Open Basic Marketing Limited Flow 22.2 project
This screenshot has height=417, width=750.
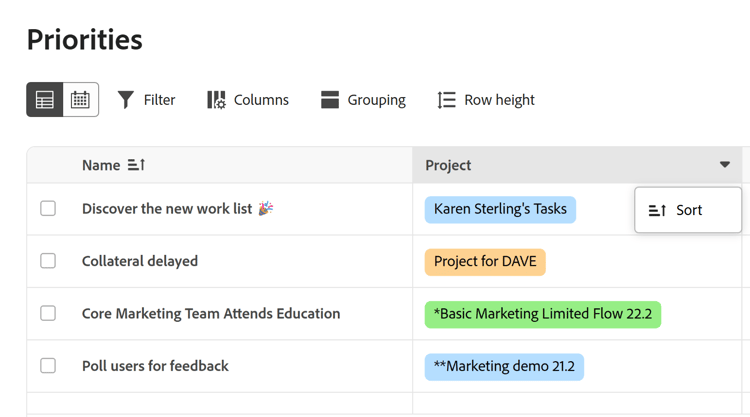click(543, 314)
